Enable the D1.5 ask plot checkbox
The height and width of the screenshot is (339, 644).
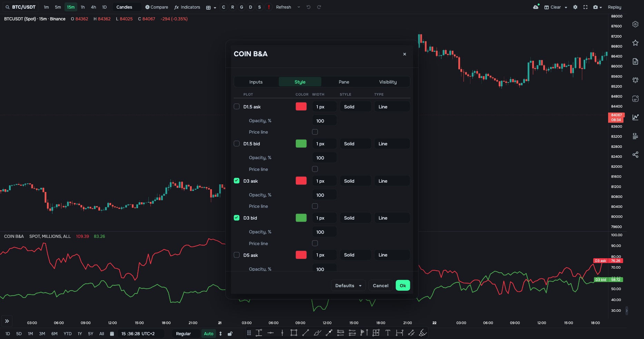(236, 106)
